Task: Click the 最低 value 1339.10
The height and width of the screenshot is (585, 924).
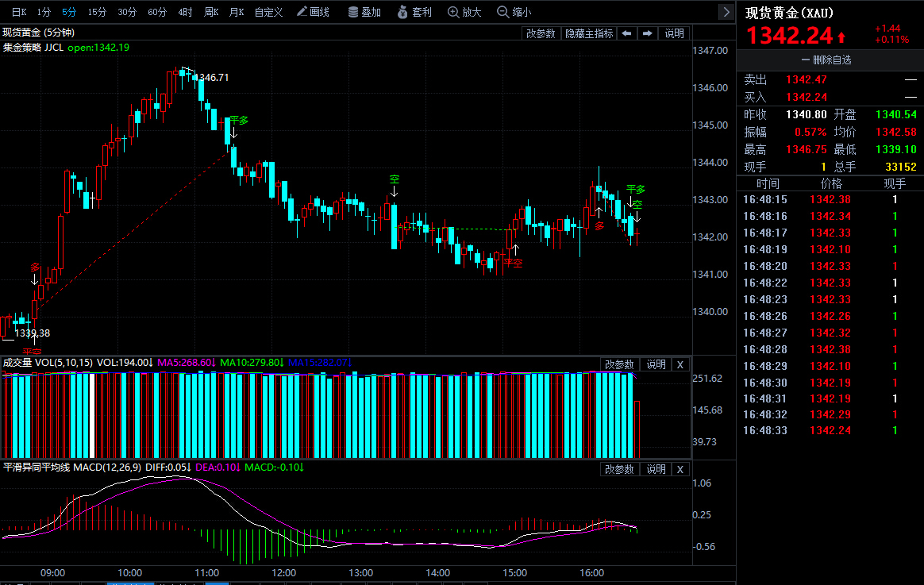Action: (895, 150)
